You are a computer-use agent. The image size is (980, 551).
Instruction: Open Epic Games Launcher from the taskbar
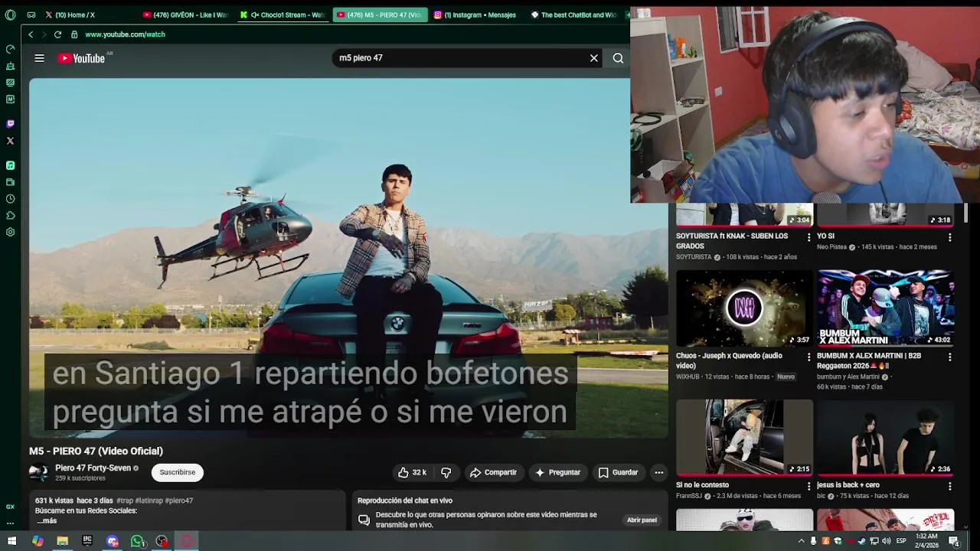coord(87,541)
